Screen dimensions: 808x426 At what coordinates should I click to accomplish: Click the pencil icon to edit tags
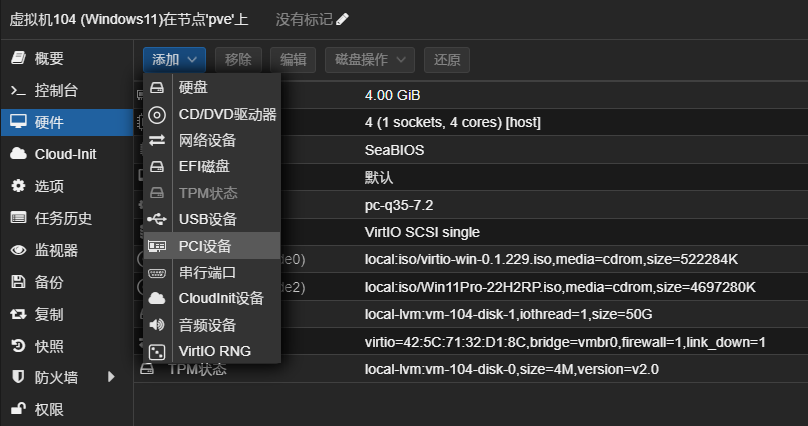coord(343,19)
